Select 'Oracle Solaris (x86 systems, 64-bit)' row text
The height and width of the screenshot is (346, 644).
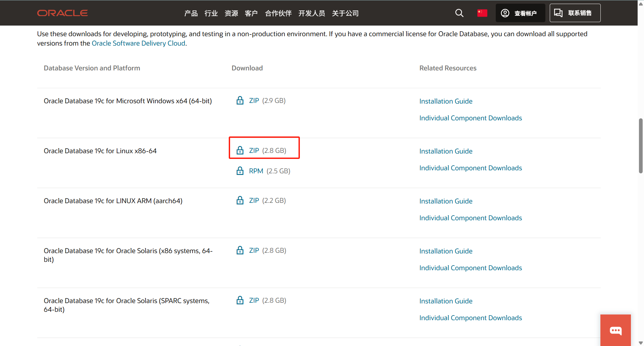pyautogui.click(x=128, y=255)
